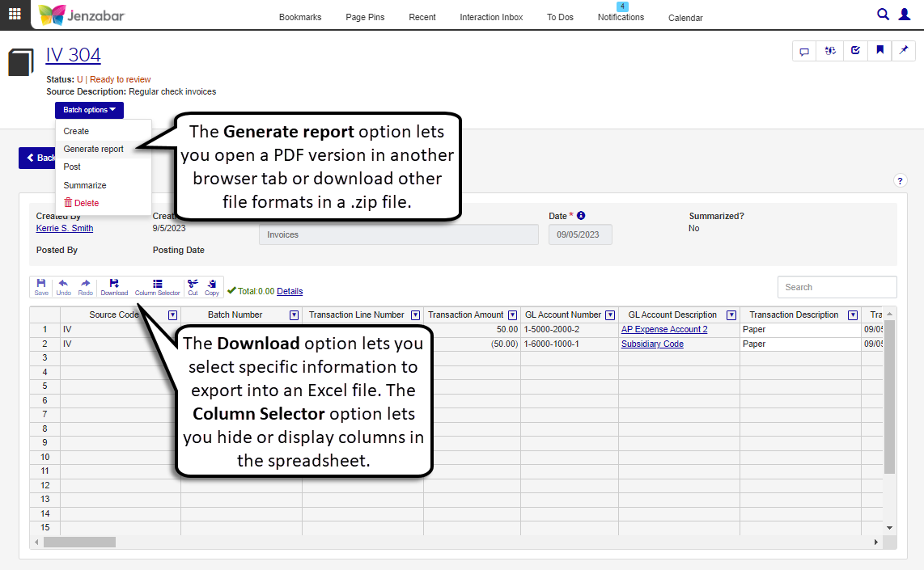924x570 pixels.
Task: Open the apps grid menu icon
Action: (x=15, y=15)
